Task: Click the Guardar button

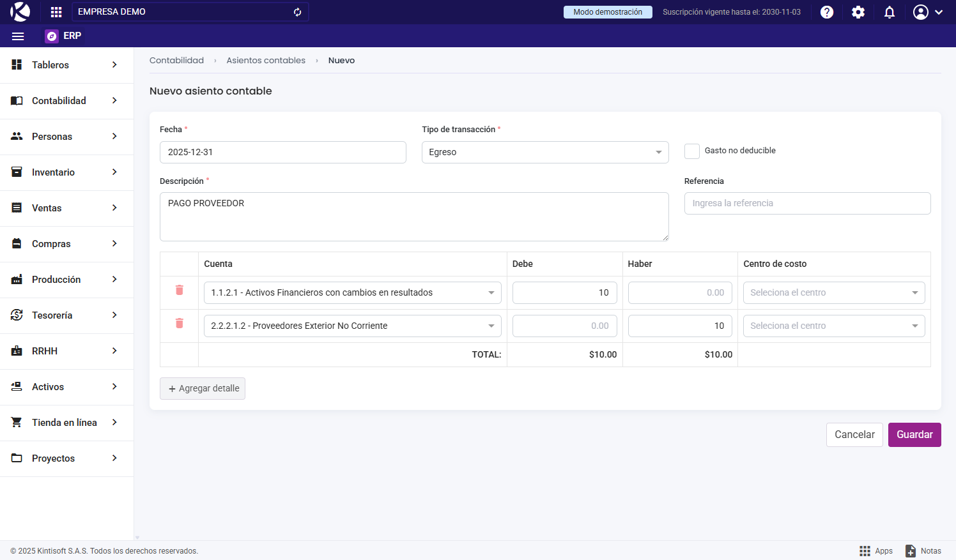Action: 914,435
